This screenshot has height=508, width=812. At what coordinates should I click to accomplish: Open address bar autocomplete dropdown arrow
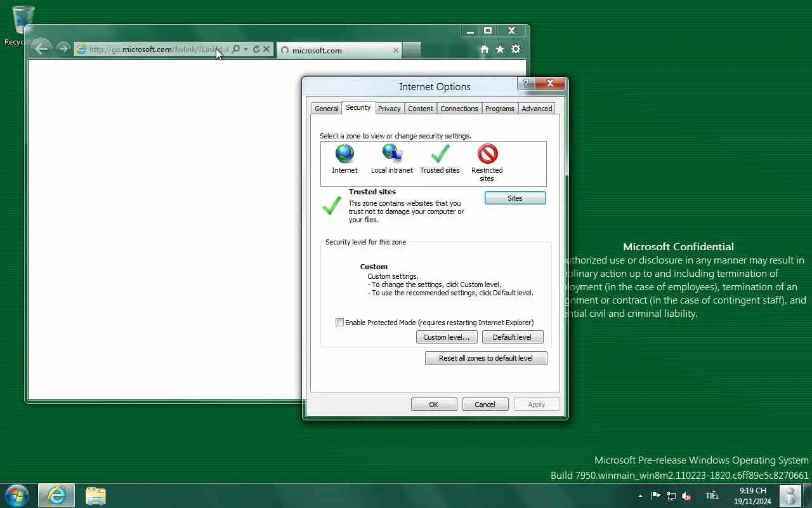pyautogui.click(x=246, y=49)
